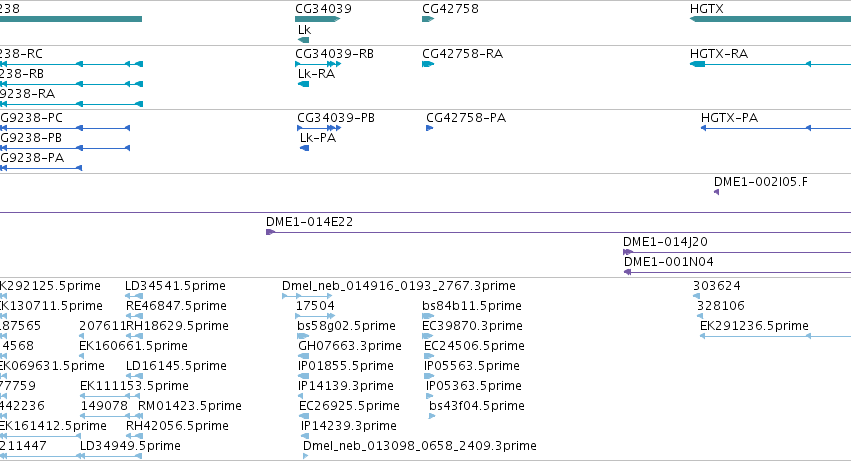Select the CG34039 gene bar

pos(317,19)
